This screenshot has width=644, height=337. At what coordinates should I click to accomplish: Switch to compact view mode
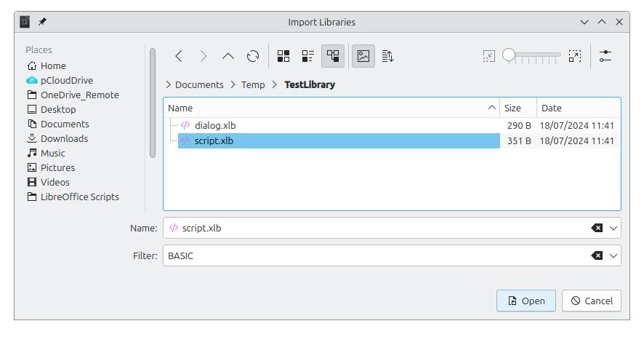click(x=308, y=56)
